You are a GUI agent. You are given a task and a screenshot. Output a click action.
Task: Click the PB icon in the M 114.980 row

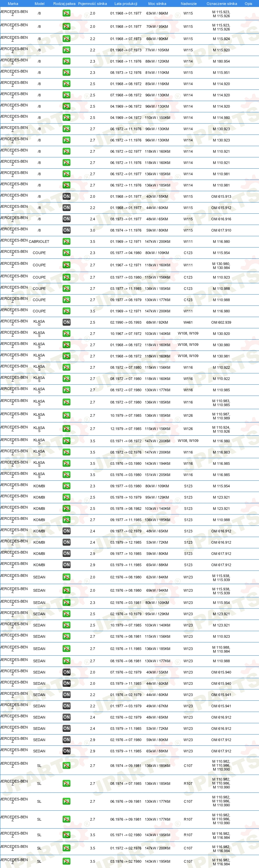(66, 118)
